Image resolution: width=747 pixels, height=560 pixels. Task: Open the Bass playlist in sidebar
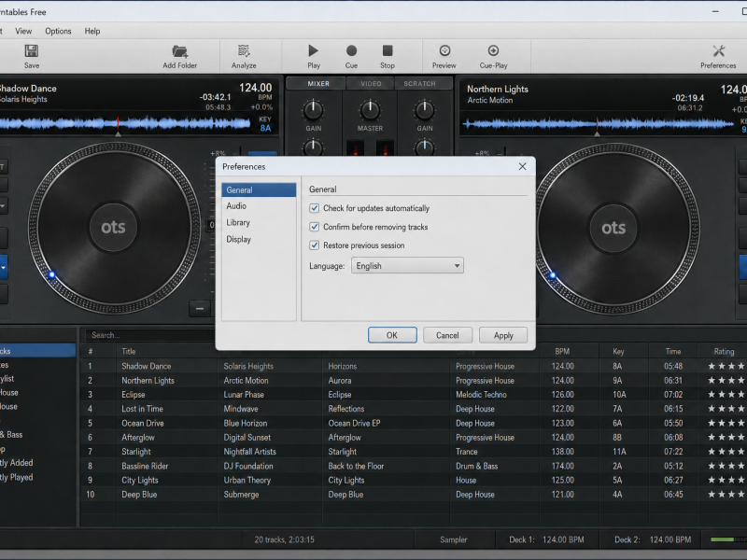(11, 435)
